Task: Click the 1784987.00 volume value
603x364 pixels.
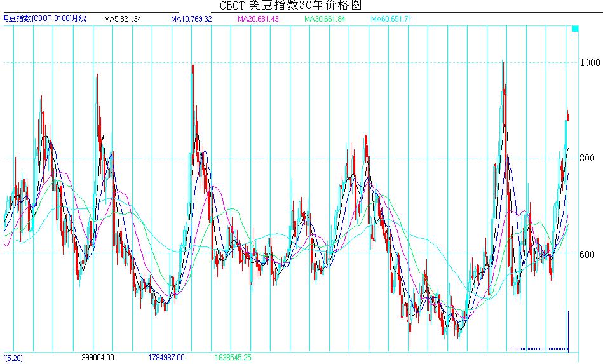Action: pos(166,358)
